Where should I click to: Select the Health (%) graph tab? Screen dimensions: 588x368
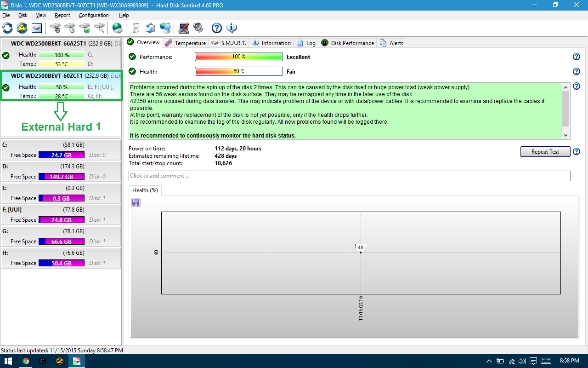(145, 190)
